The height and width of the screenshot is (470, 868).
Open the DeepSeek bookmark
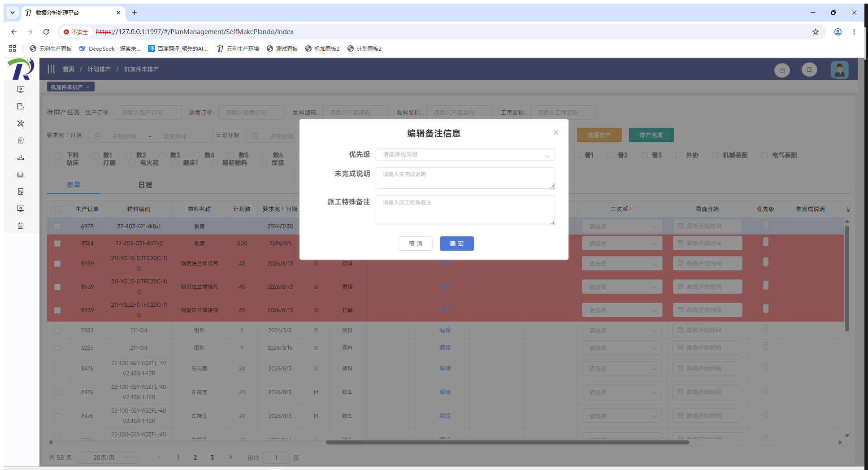coord(110,48)
